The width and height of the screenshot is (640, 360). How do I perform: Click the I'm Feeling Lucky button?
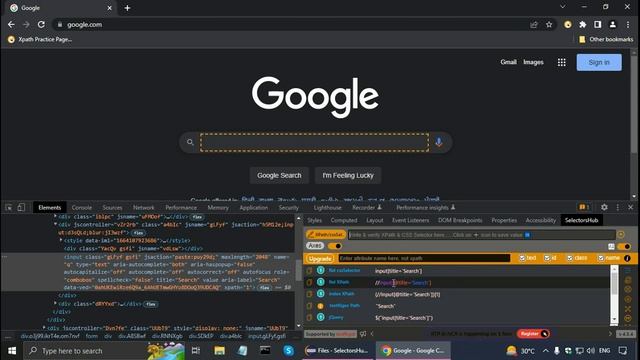click(348, 175)
